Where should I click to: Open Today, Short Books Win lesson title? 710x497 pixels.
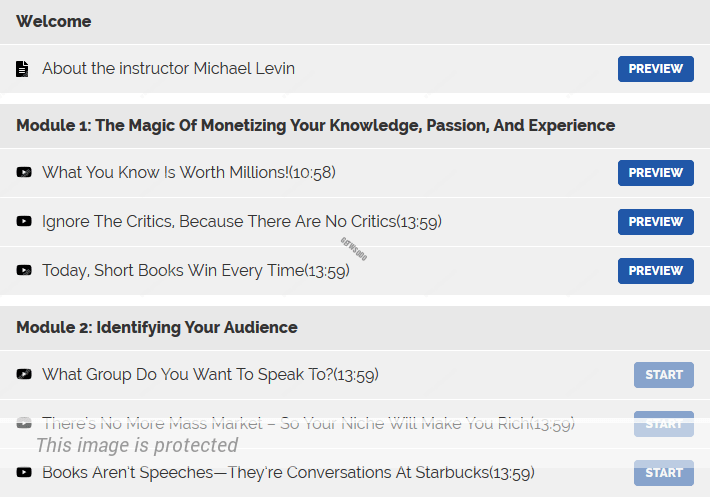click(x=195, y=270)
